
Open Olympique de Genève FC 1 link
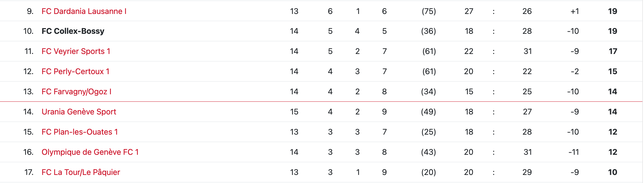90,152
